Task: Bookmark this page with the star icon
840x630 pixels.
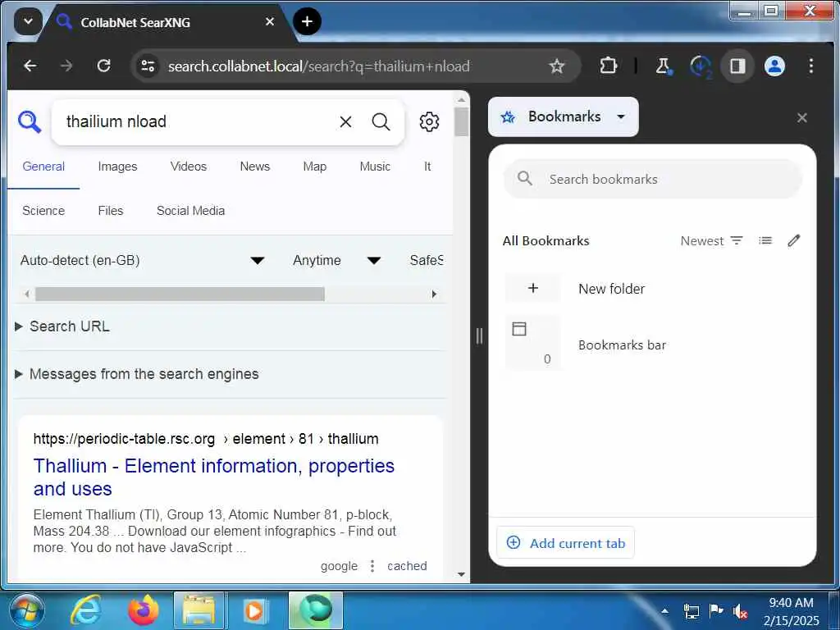Action: click(x=557, y=66)
